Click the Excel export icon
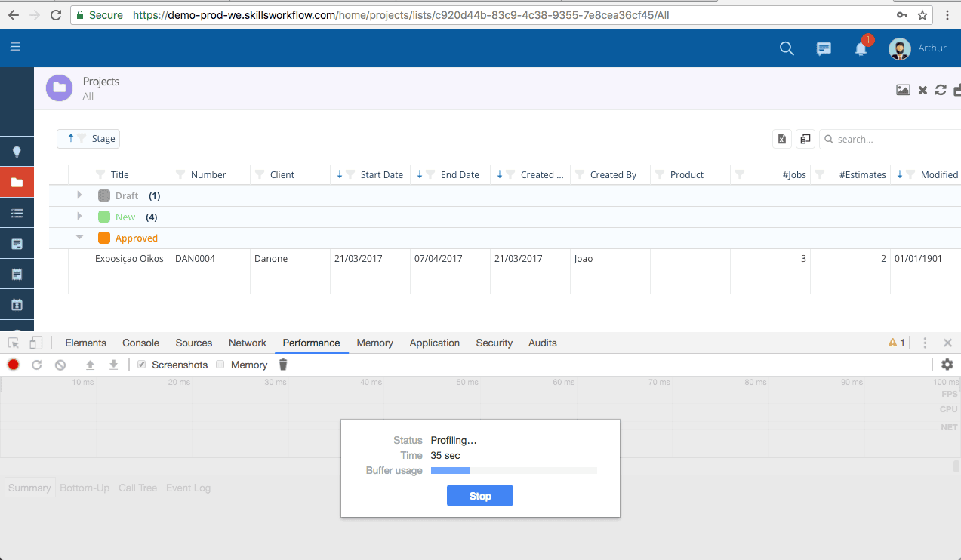 tap(782, 139)
